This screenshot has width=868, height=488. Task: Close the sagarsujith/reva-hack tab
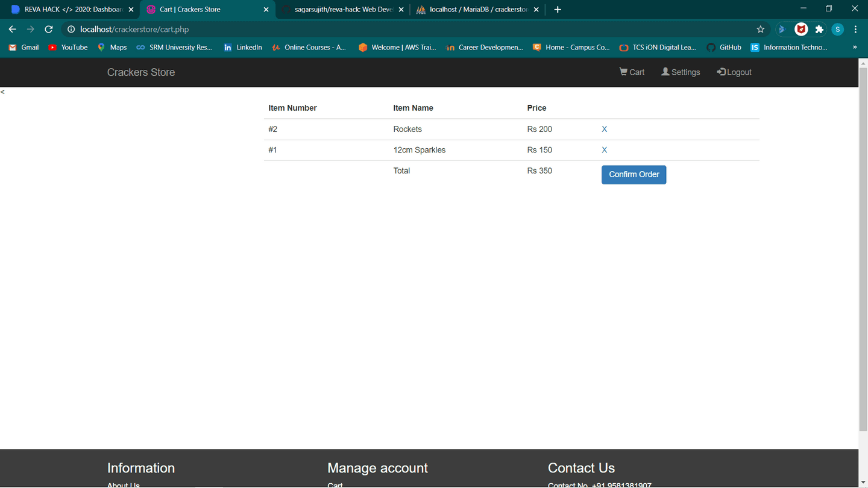pyautogui.click(x=401, y=10)
